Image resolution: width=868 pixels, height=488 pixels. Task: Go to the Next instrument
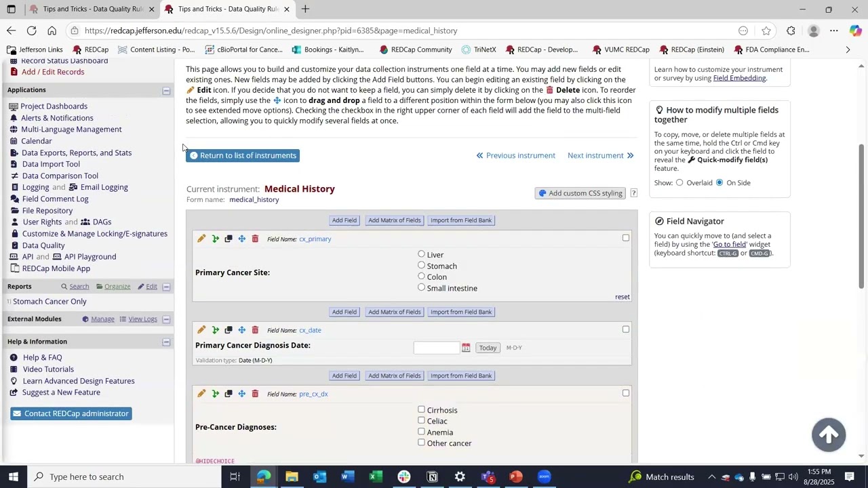pos(601,156)
